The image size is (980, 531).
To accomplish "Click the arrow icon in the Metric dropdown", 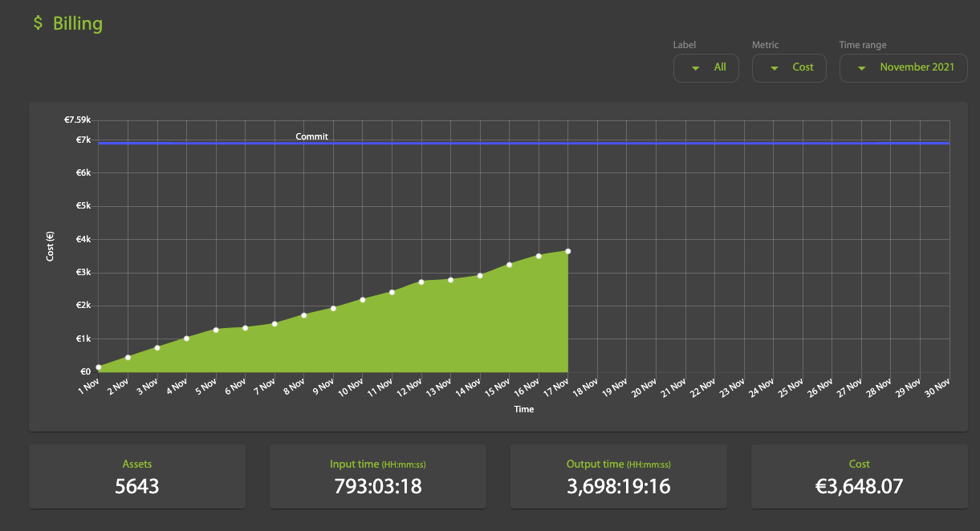I will [774, 68].
